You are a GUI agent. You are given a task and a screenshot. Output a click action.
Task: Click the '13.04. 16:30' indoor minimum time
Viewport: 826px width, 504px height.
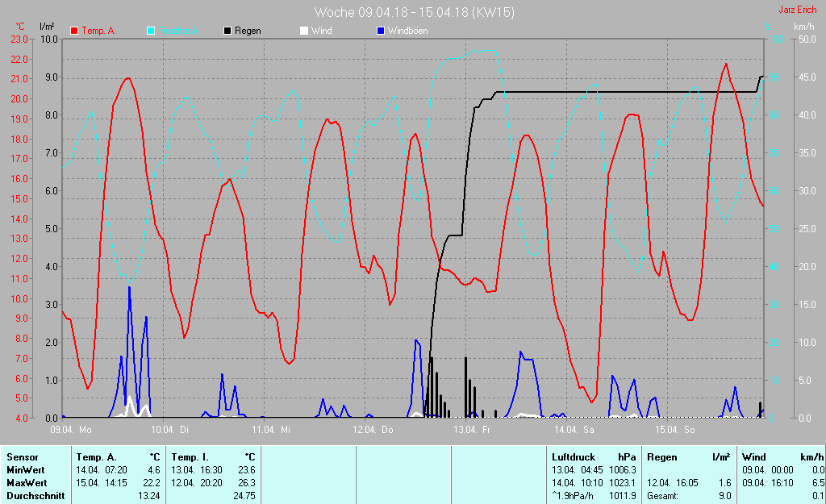pos(197,470)
